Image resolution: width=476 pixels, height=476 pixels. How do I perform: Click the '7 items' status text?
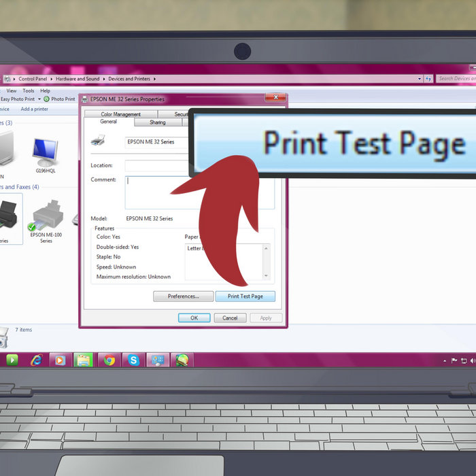24,330
